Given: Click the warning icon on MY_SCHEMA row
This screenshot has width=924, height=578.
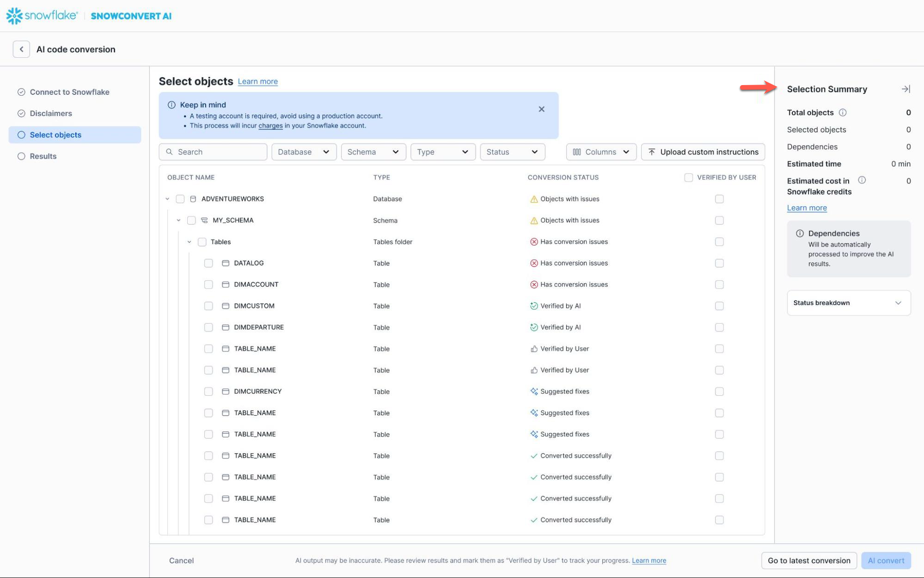Looking at the screenshot, I should click(x=534, y=221).
